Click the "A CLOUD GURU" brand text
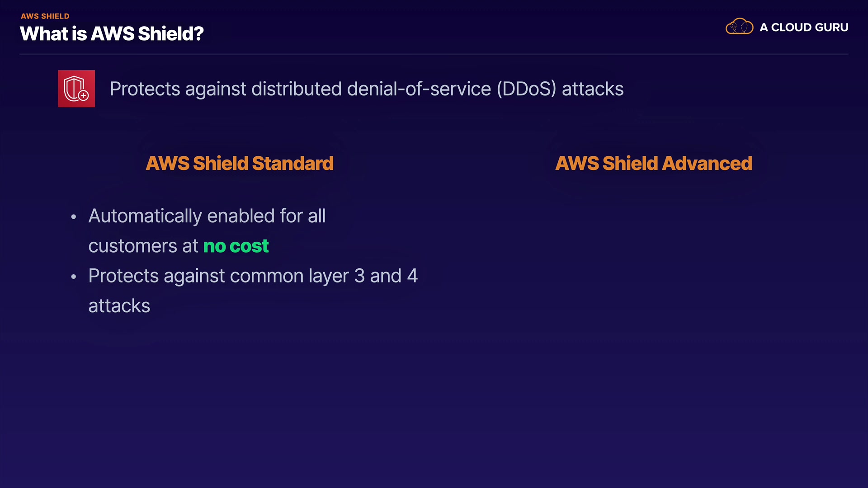This screenshot has width=868, height=488. [x=804, y=28]
